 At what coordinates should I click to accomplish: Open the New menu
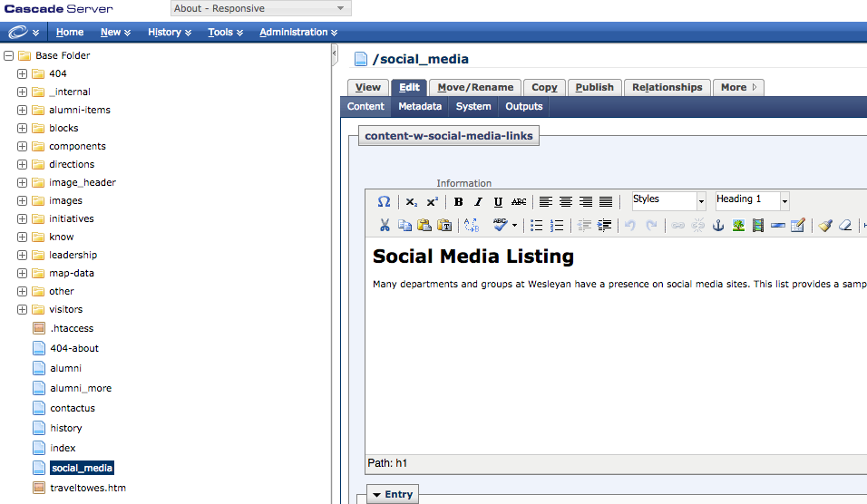coord(115,32)
